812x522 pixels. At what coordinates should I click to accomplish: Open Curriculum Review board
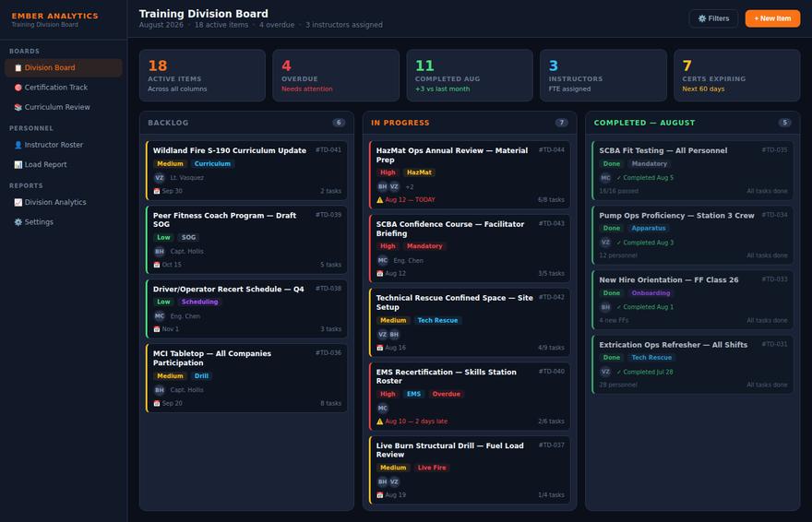(63, 107)
